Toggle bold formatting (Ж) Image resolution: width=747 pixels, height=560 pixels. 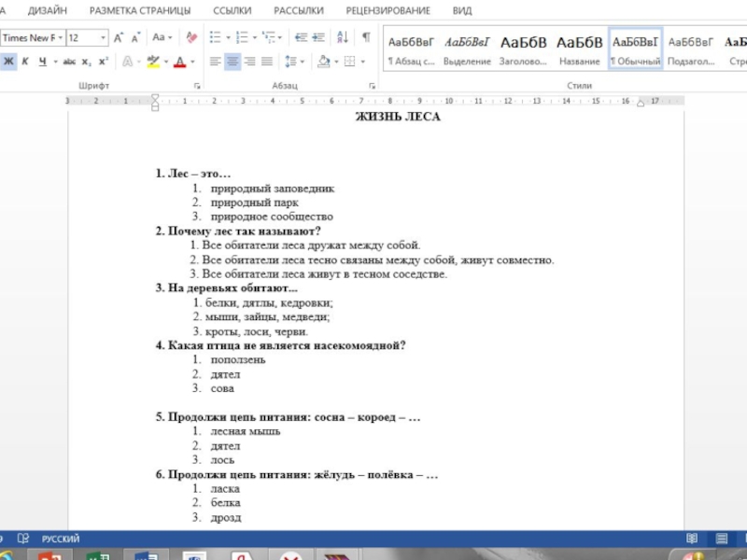(8, 62)
